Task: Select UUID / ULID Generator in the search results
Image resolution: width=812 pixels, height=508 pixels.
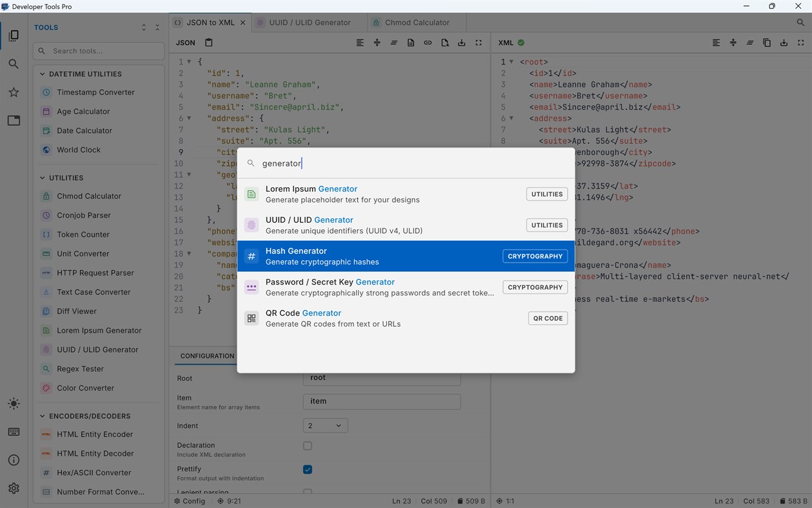Action: point(406,225)
